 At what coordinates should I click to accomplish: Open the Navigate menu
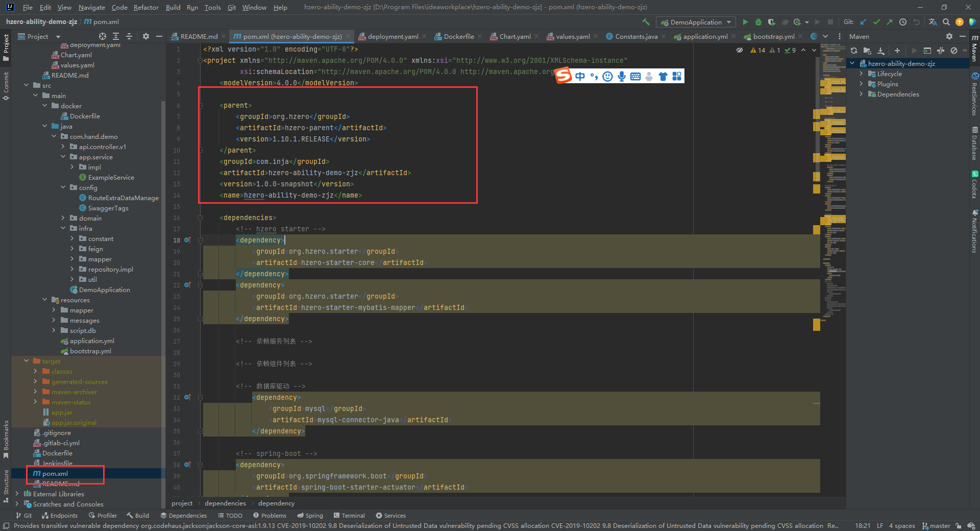tap(91, 7)
